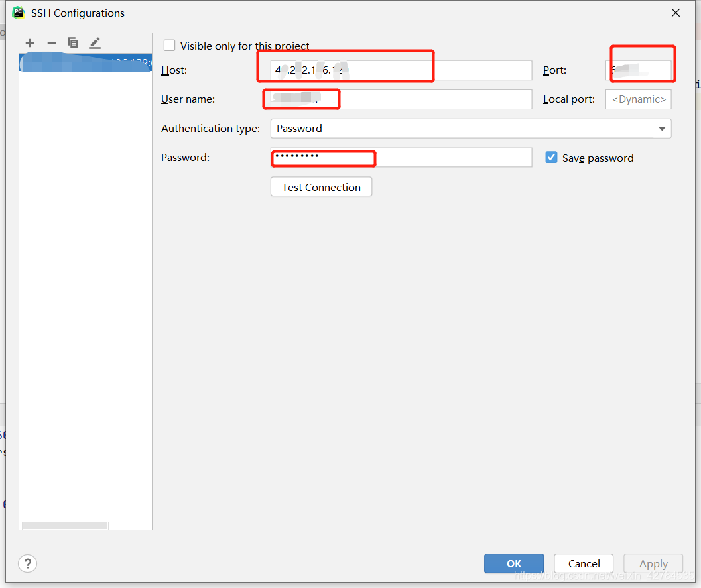Focus the Local port Dynamic field
This screenshot has height=588, width=701.
[x=639, y=99]
